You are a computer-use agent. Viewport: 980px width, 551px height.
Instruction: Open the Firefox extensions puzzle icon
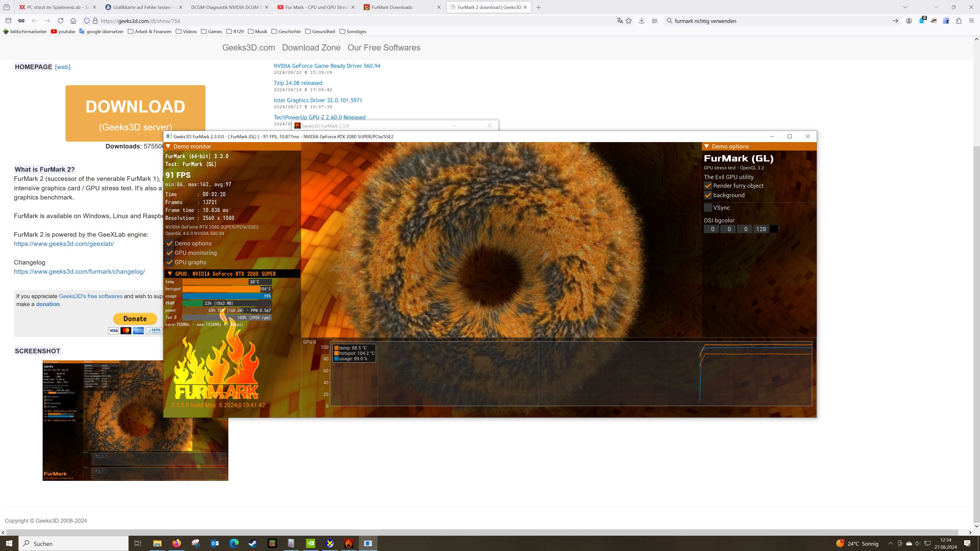[x=959, y=21]
